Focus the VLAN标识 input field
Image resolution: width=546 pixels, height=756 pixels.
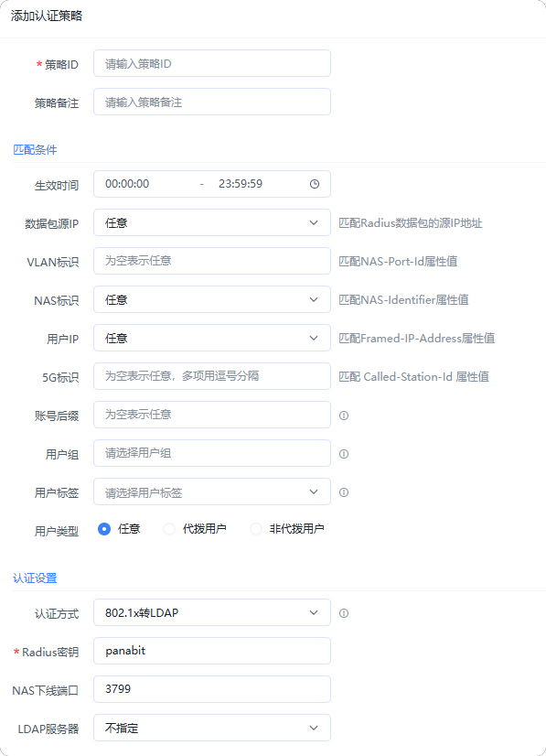pos(212,261)
